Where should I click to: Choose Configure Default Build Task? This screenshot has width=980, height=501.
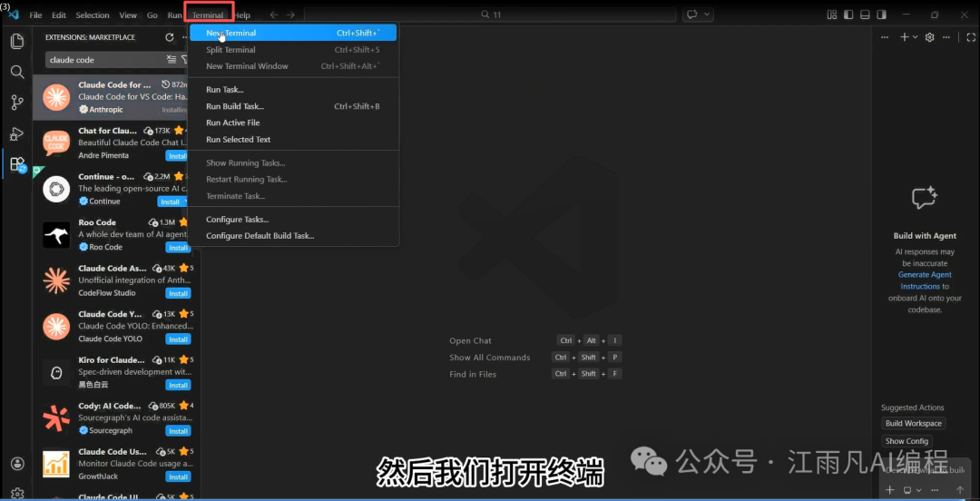click(293, 236)
